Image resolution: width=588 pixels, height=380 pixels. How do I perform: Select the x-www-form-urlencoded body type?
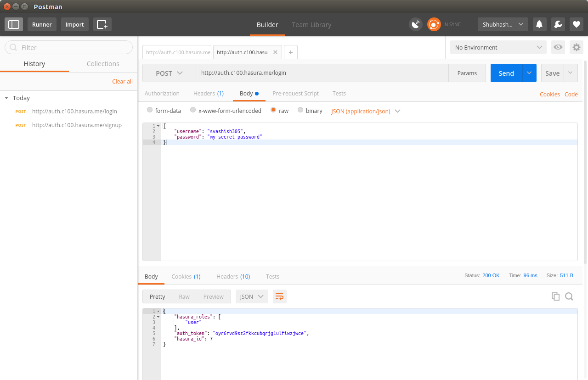pos(192,110)
